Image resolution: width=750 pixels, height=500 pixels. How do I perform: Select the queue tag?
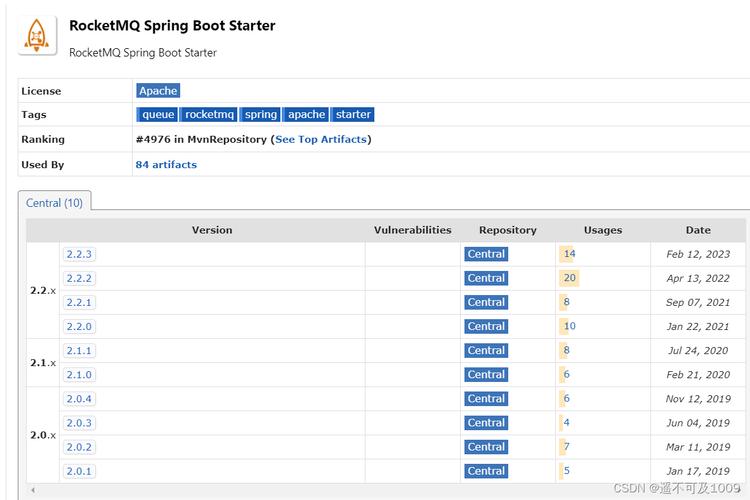pos(158,115)
